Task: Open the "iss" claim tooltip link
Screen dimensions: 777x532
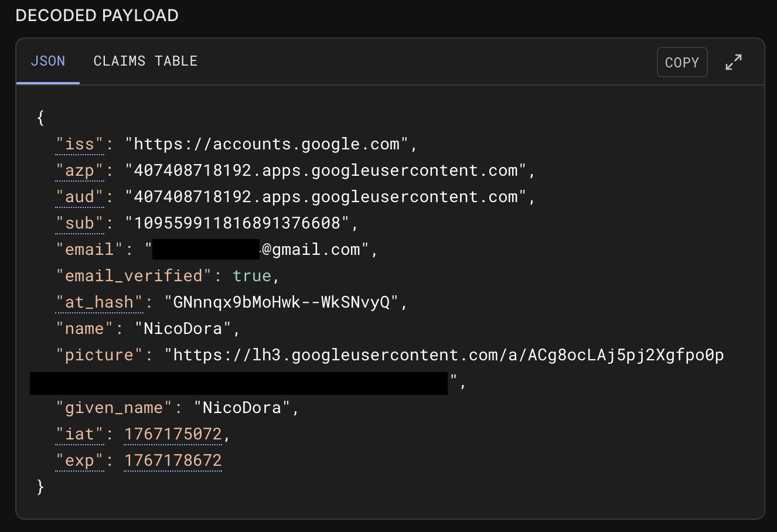Action: tap(79, 144)
